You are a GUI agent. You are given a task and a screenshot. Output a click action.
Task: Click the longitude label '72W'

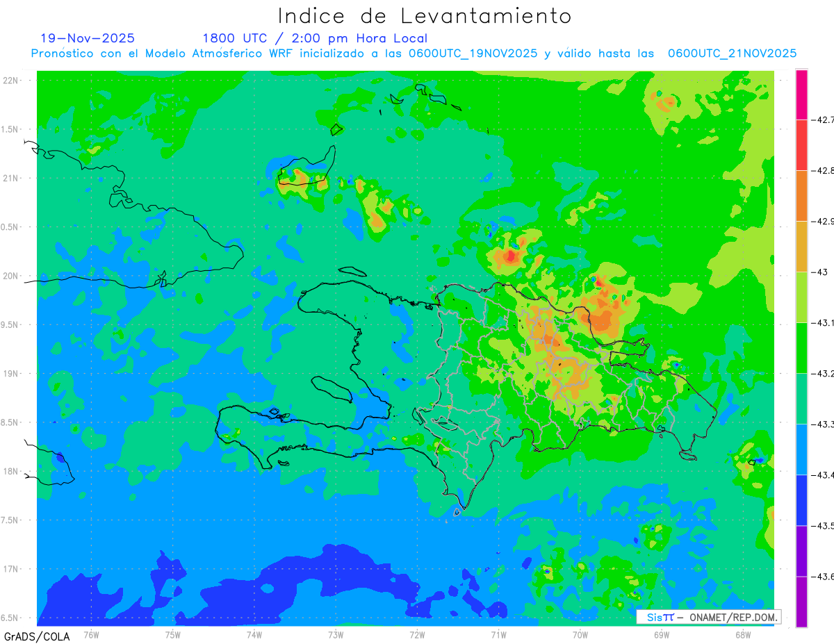[x=417, y=634]
